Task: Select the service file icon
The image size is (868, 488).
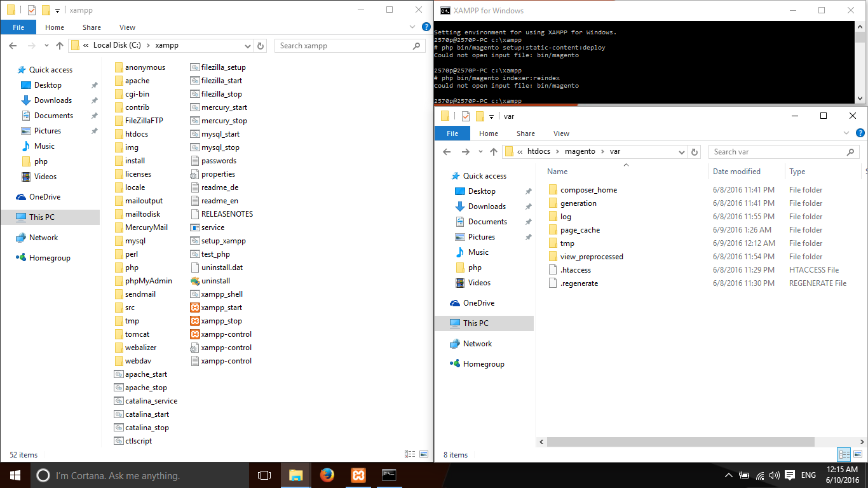Action: coord(196,227)
